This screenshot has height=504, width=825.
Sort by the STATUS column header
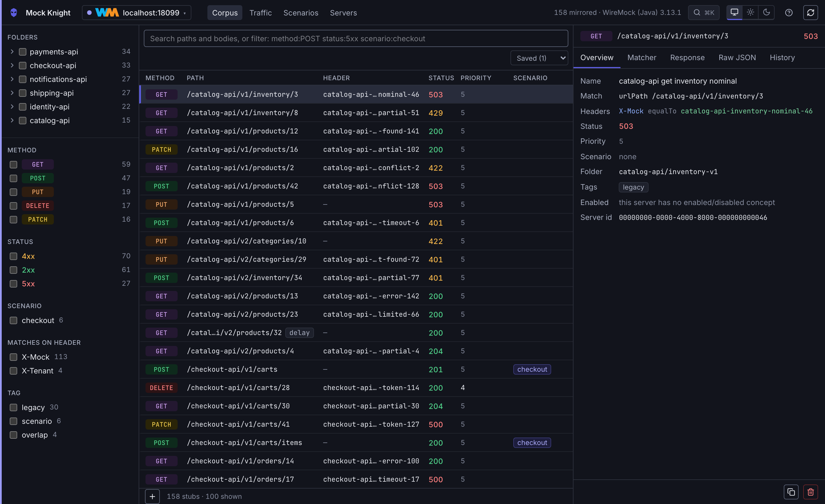(441, 78)
